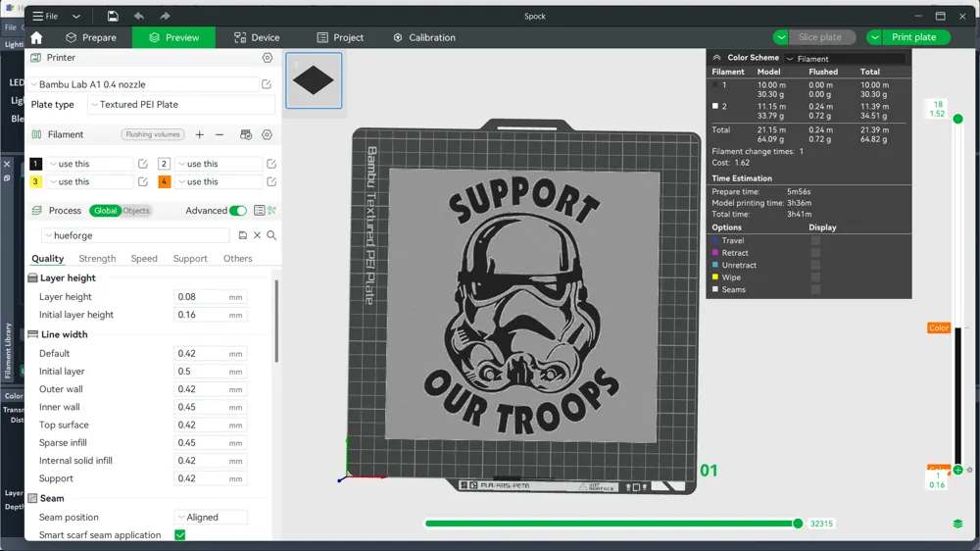Viewport: 980px width, 551px height.
Task: Open Slice plate dropdown arrow
Action: tap(781, 37)
